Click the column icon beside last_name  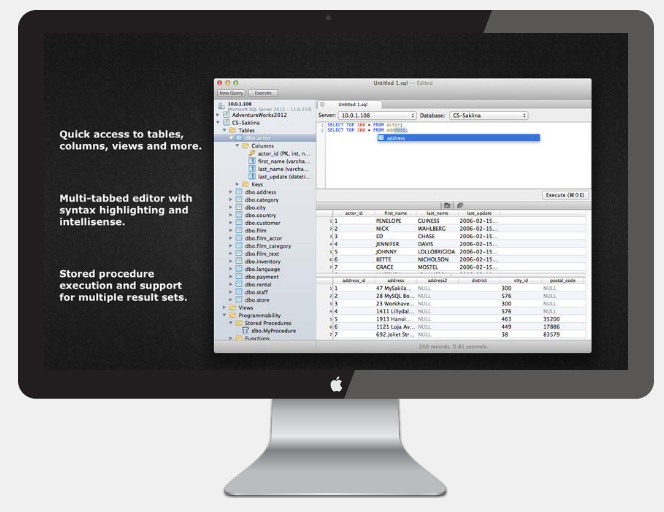[x=252, y=169]
